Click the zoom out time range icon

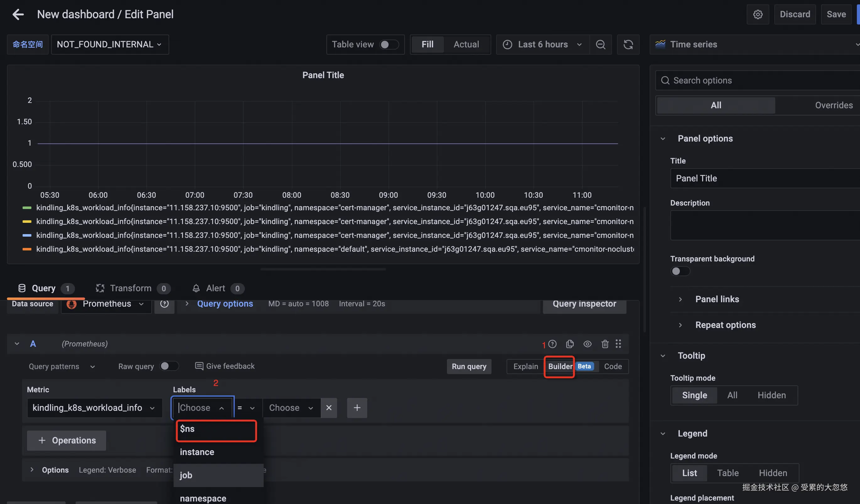(x=600, y=44)
